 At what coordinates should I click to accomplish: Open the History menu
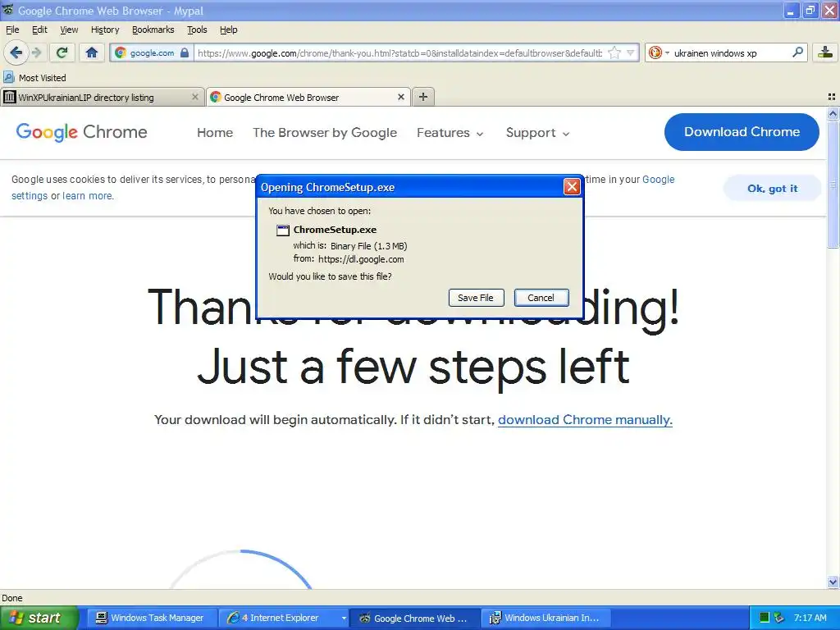105,30
